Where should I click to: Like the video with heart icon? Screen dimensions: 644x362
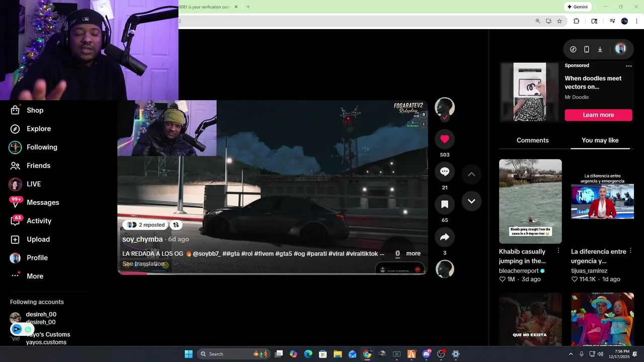coord(445,139)
